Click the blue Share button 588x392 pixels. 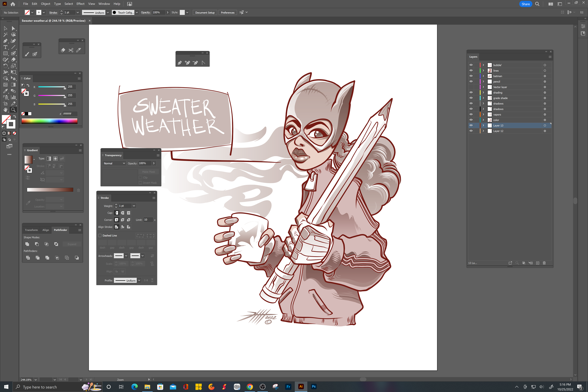(x=526, y=4)
